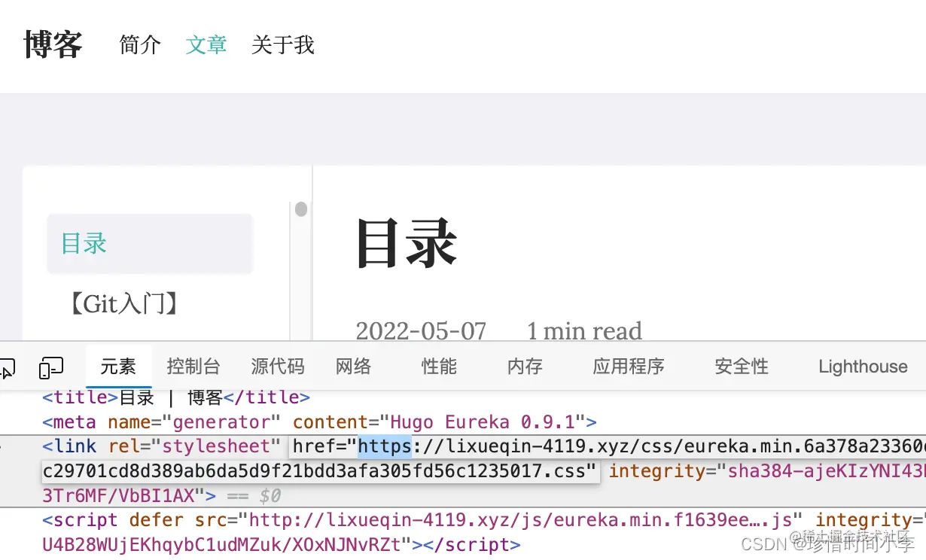926x560 pixels.
Task: Open the 关于我 navigation link
Action: [283, 44]
